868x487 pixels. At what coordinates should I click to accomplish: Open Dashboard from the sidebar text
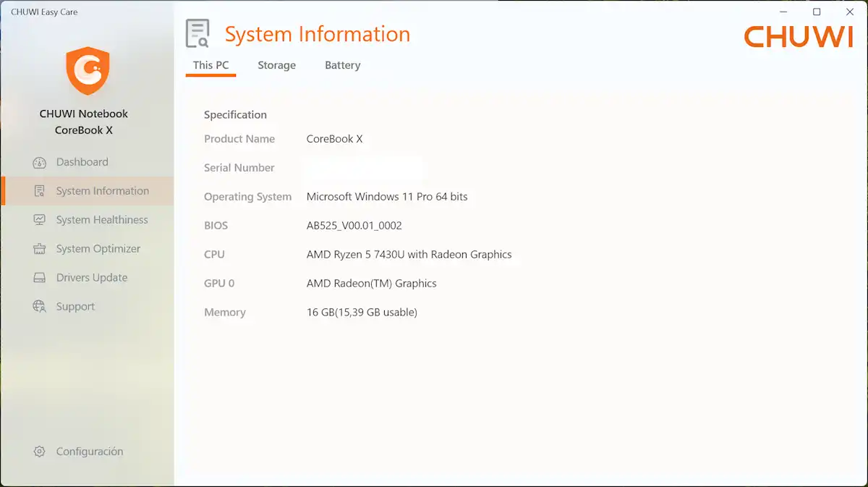click(x=82, y=162)
